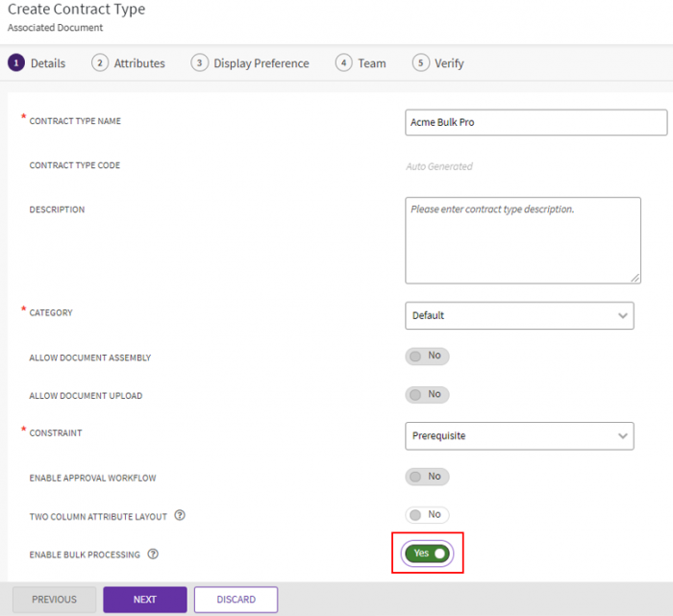Switch on Two Column Attribute Layout
Viewport: 673px width, 616px height.
[x=427, y=515]
